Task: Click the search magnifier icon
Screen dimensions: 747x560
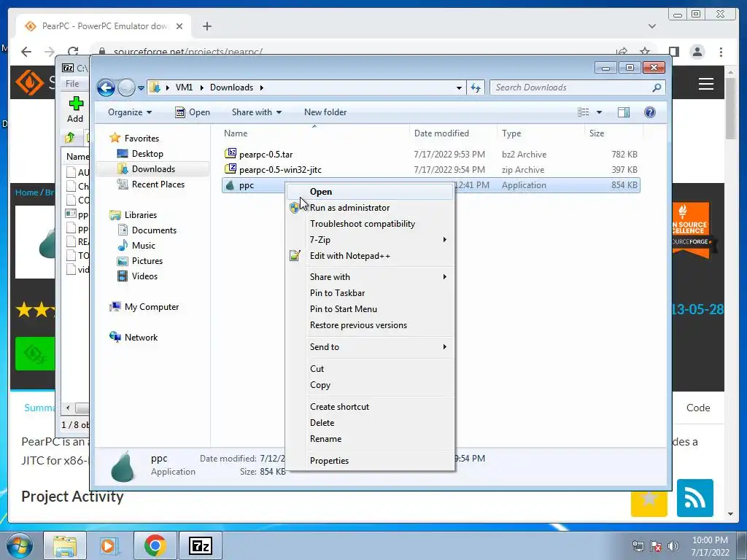Action: pos(657,87)
